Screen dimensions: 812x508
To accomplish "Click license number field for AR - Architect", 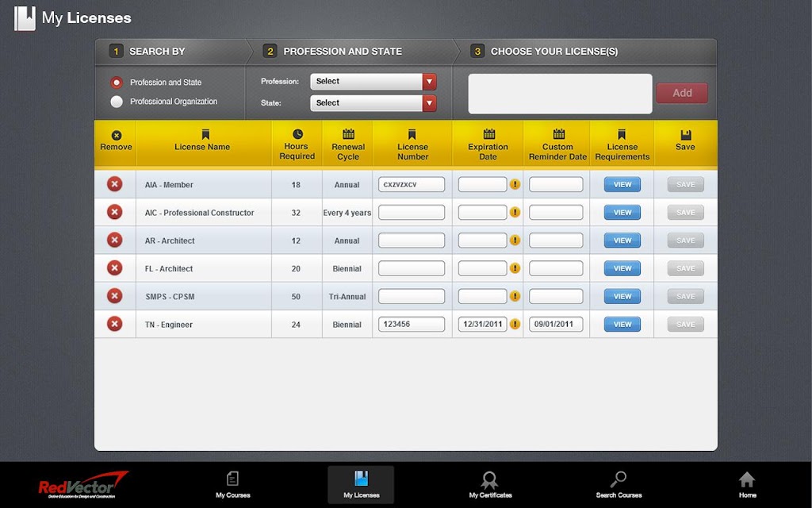I will click(x=412, y=241).
